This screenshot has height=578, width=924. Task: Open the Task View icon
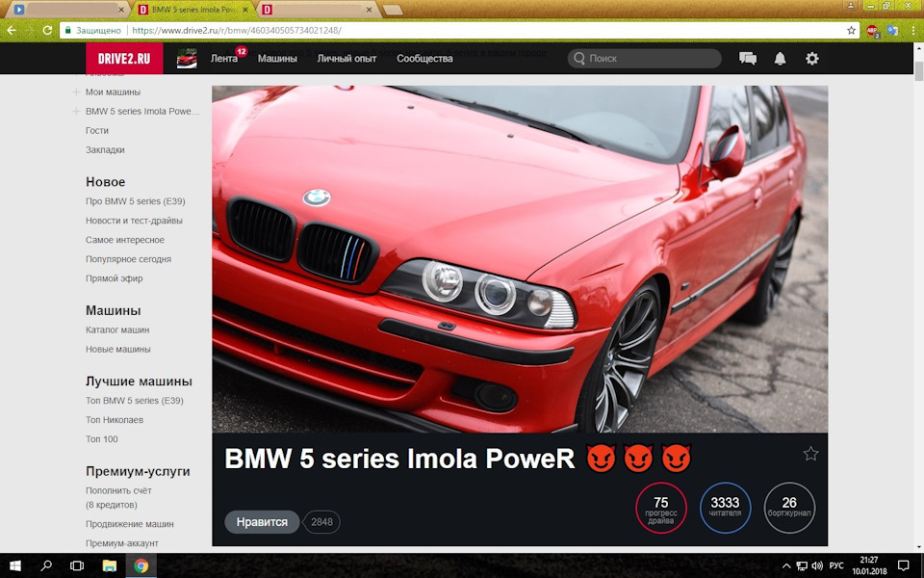point(77,565)
